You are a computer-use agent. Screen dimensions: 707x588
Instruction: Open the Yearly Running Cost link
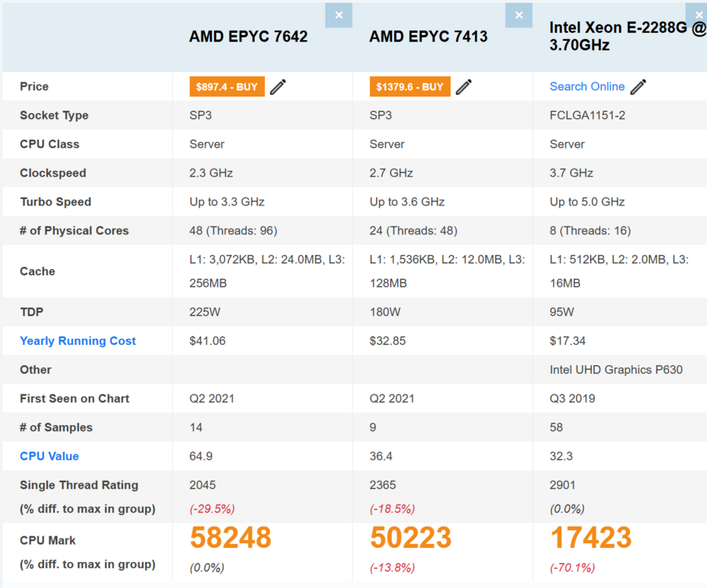pos(78,341)
